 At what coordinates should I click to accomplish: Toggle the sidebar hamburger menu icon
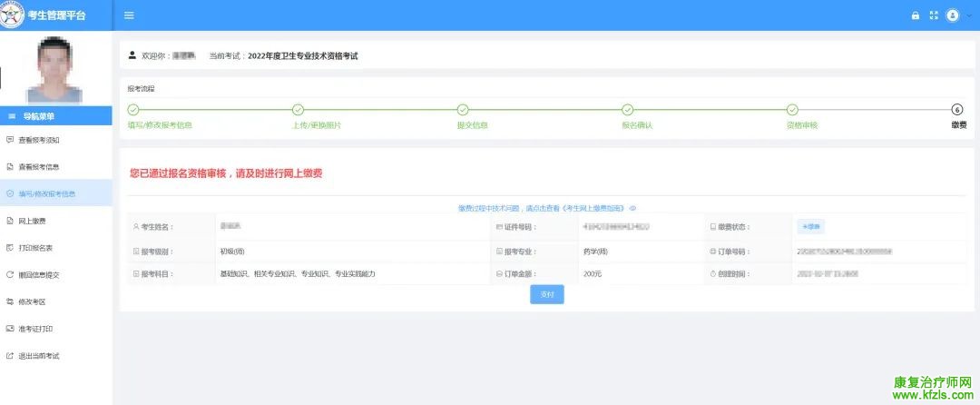point(129,15)
